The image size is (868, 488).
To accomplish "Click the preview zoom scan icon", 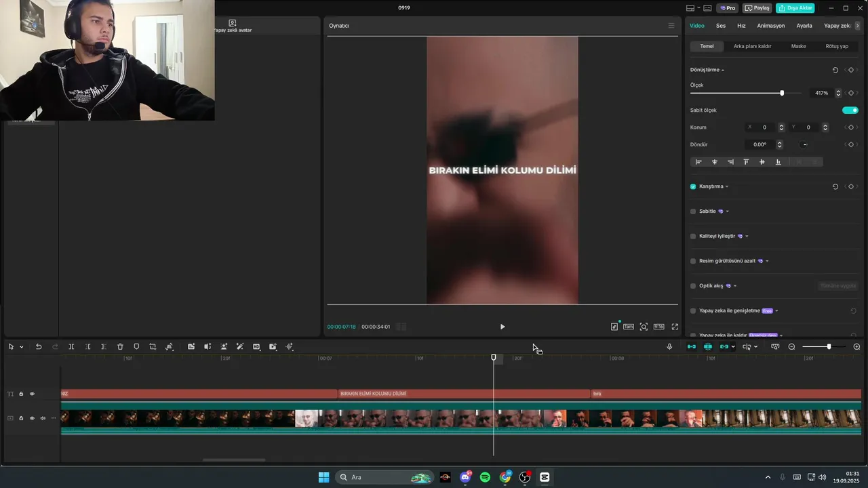I will 644,327.
